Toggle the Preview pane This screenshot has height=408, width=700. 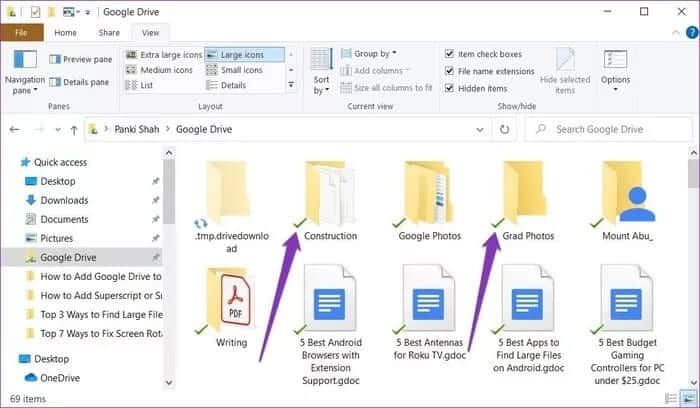click(81, 59)
